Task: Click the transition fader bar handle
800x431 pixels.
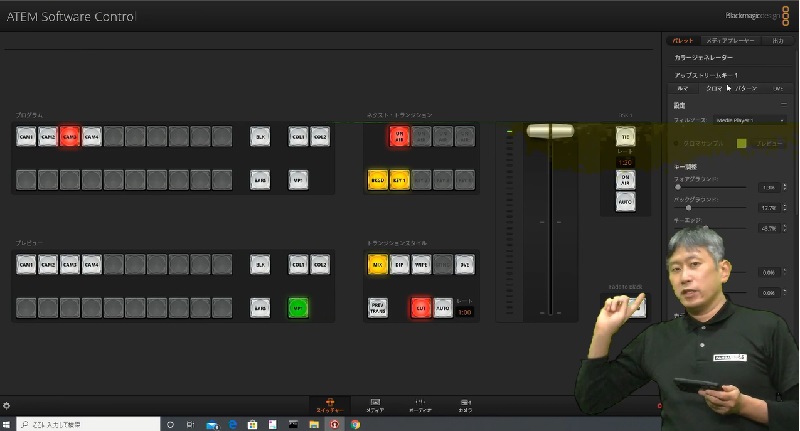Action: click(550, 131)
